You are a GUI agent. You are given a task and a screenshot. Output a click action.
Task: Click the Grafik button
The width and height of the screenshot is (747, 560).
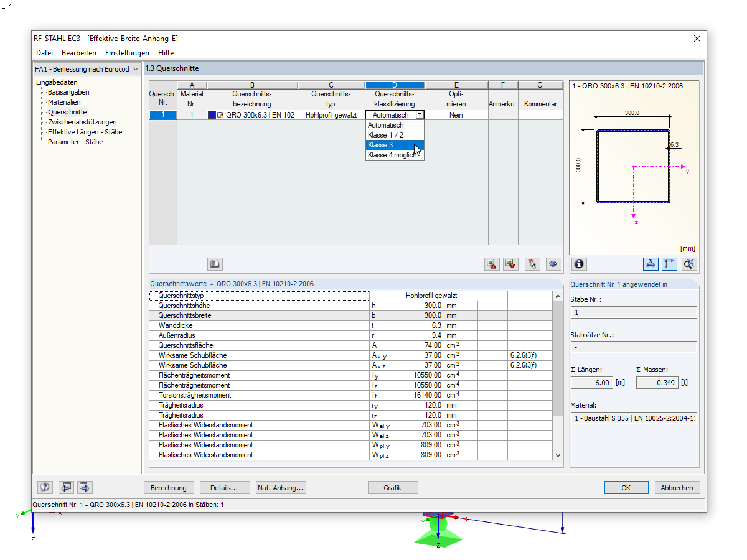[393, 488]
